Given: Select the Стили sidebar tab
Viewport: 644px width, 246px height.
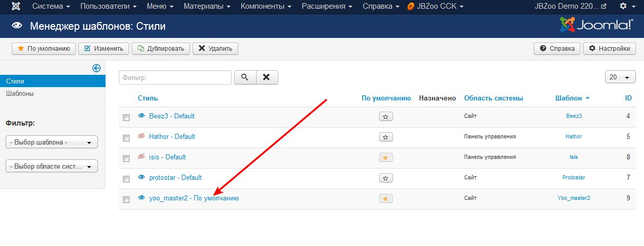Looking at the screenshot, I should 53,81.
